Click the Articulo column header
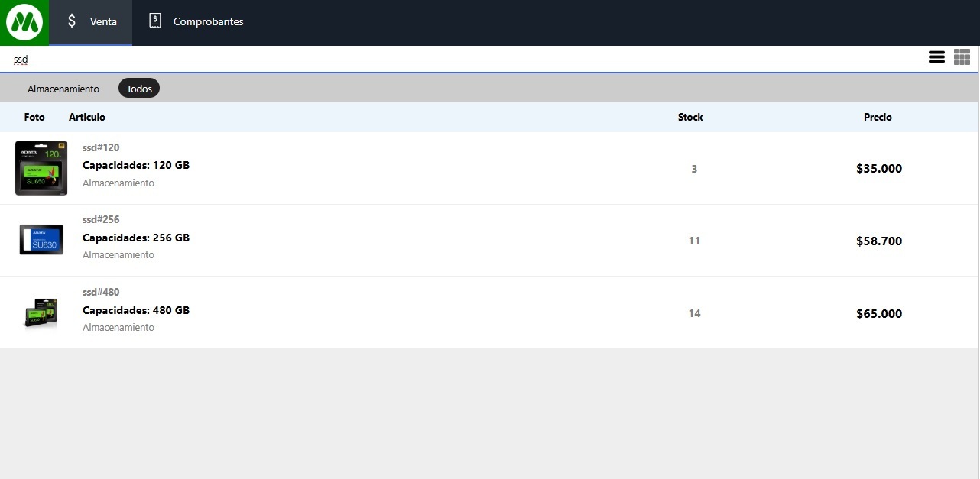Screen dimensions: 980x479 click(87, 117)
